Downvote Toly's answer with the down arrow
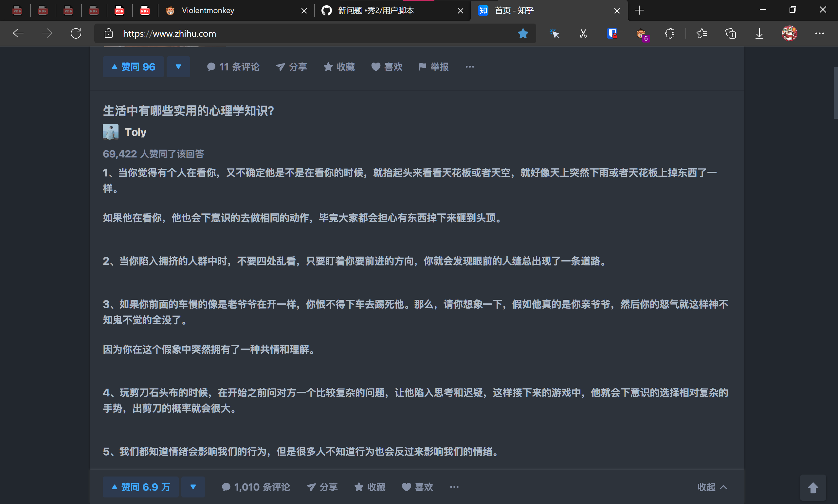The height and width of the screenshot is (504, 838). [x=193, y=487]
